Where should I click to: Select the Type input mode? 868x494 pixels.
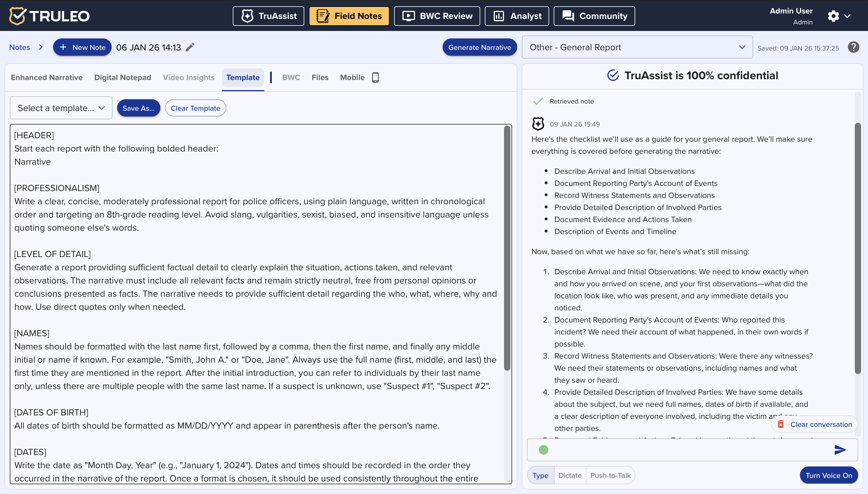coord(540,475)
